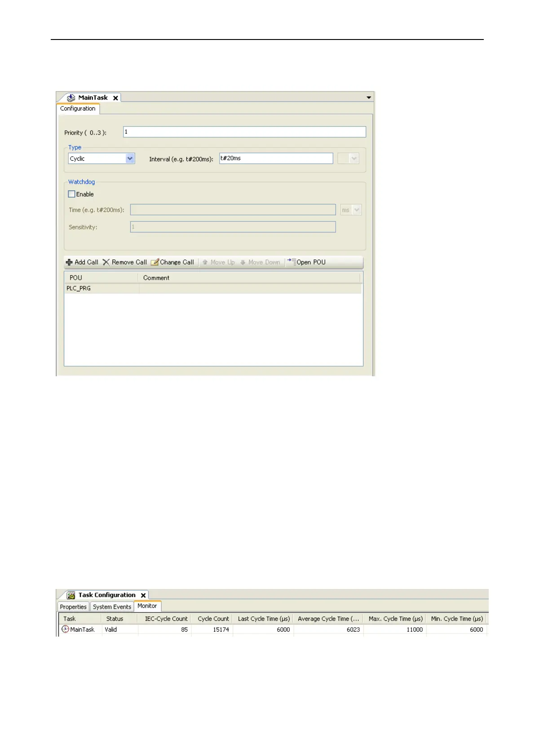The width and height of the screenshot is (535, 756).
Task: Click the MainTask clock icon in monitor row
Action: 65,629
